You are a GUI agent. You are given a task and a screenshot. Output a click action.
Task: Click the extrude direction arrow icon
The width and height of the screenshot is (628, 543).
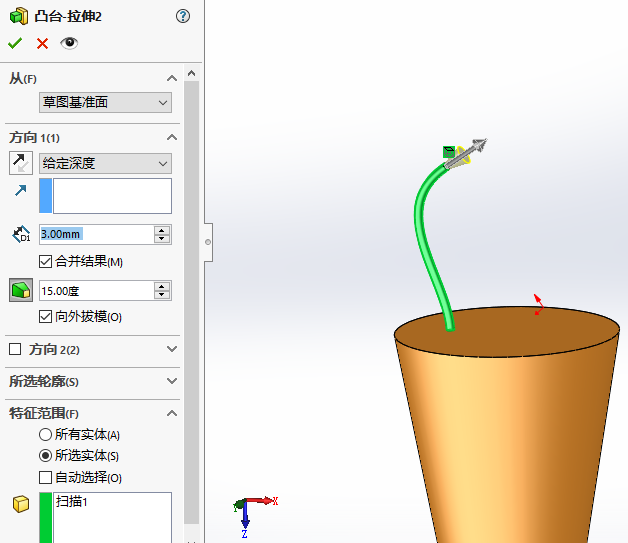[21, 190]
